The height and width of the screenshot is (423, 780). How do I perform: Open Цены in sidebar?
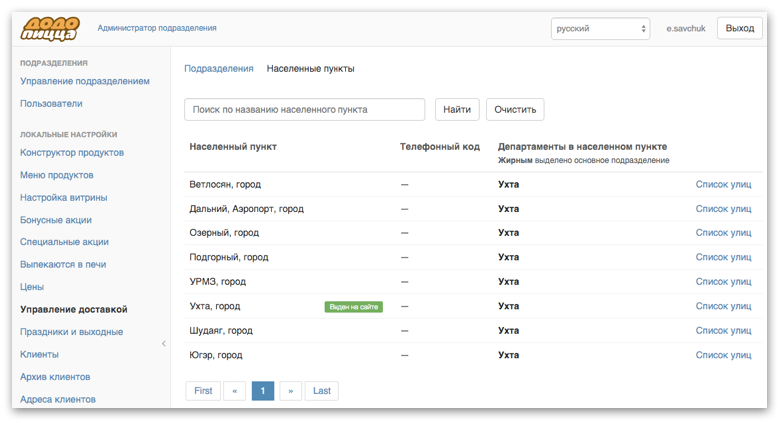tap(32, 287)
